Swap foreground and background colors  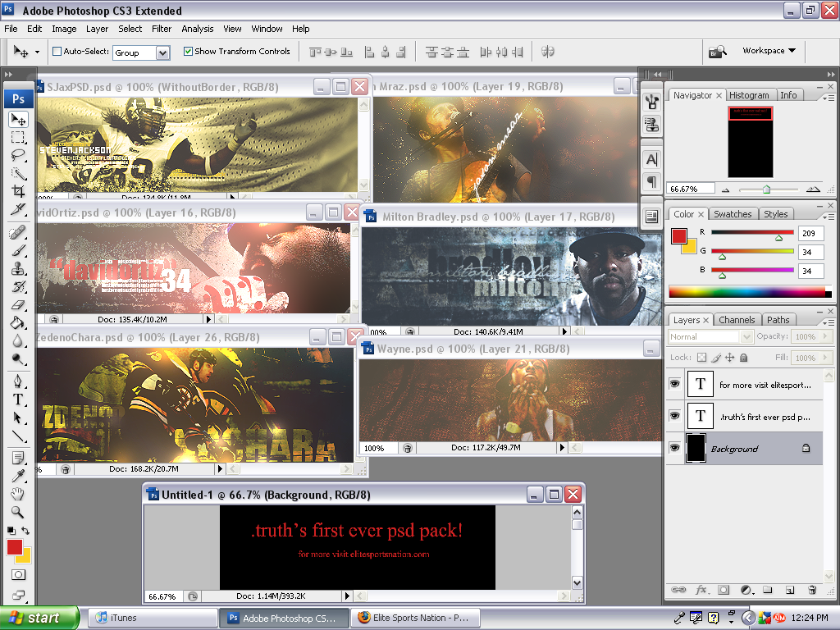(25, 531)
